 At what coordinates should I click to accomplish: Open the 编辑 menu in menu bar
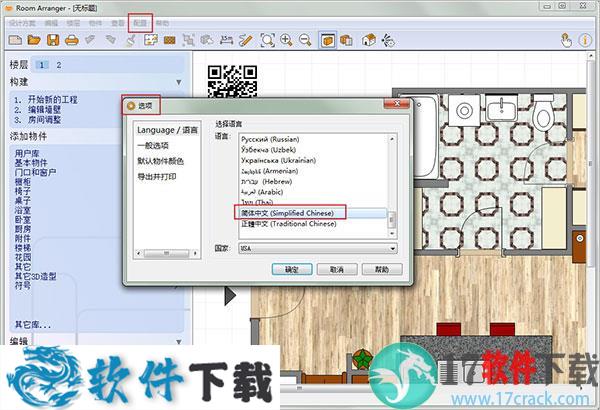point(51,23)
